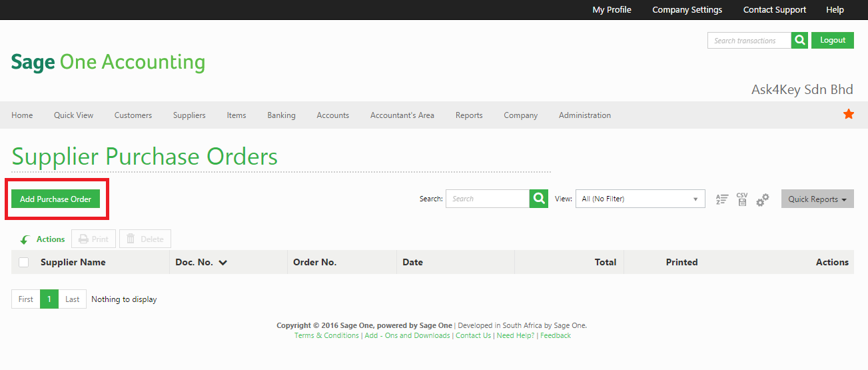This screenshot has height=370, width=868.
Task: Open the Accountant's Area menu
Action: 402,115
